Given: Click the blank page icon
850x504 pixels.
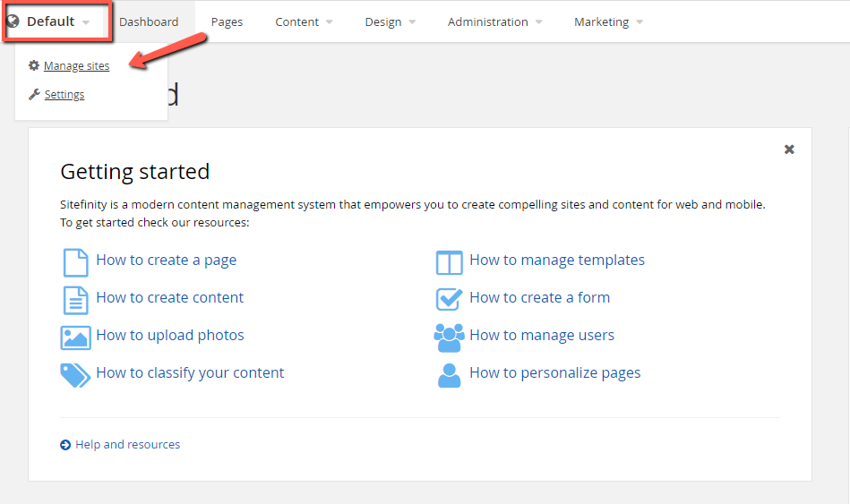Looking at the screenshot, I should click(x=75, y=263).
